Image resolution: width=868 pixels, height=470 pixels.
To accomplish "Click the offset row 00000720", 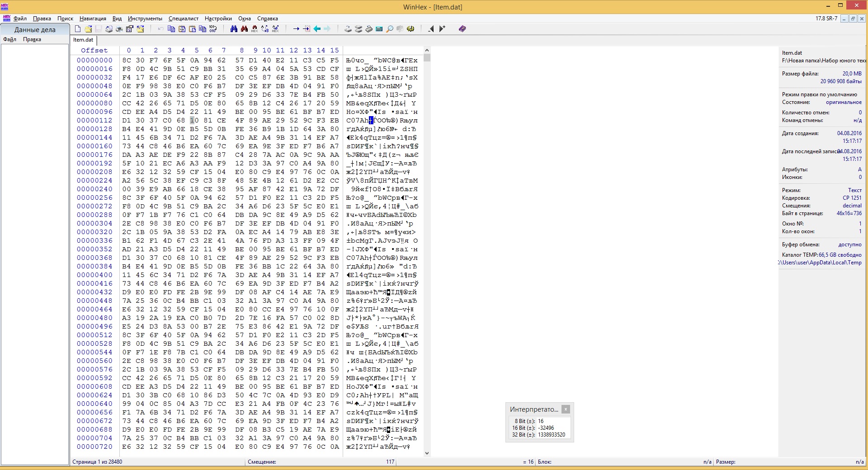I will tap(94, 446).
